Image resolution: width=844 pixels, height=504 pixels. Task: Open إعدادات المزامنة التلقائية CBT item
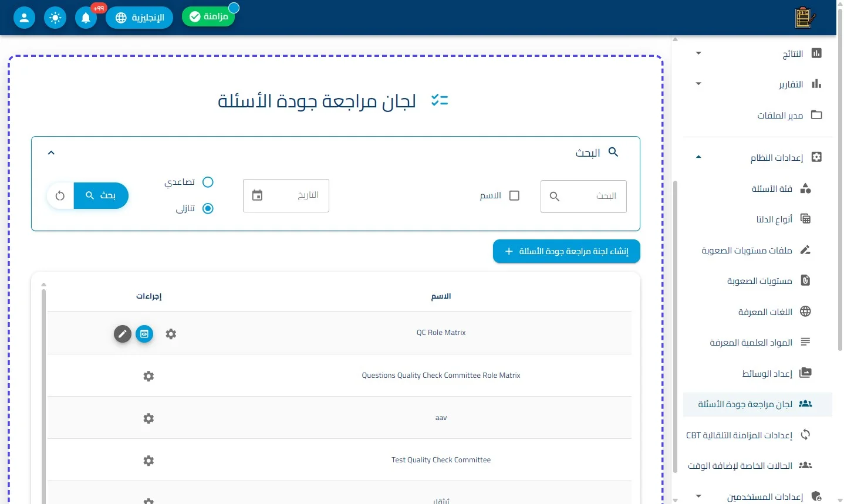click(758, 435)
